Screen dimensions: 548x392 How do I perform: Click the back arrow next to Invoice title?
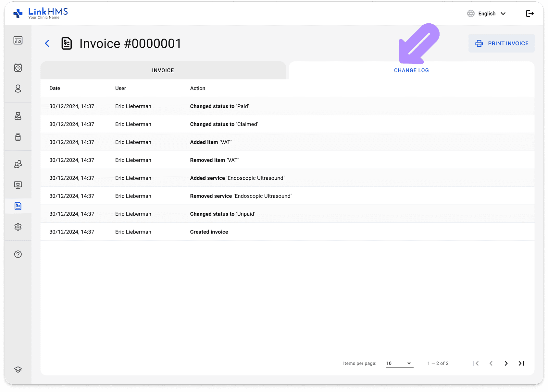[47, 43]
